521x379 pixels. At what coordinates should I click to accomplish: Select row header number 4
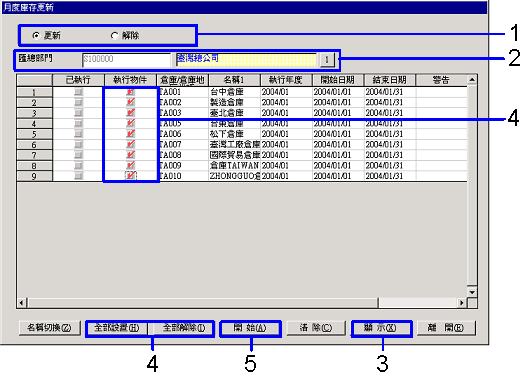pyautogui.click(x=34, y=124)
